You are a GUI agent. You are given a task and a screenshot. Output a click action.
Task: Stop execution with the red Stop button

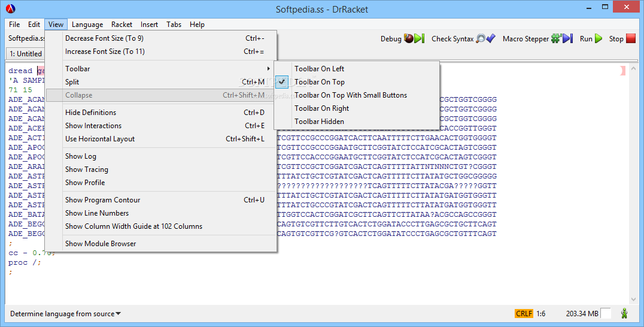tap(622, 38)
